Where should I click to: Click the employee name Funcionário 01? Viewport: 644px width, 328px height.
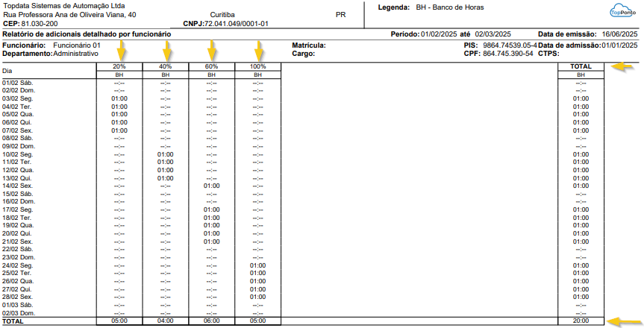(77, 45)
